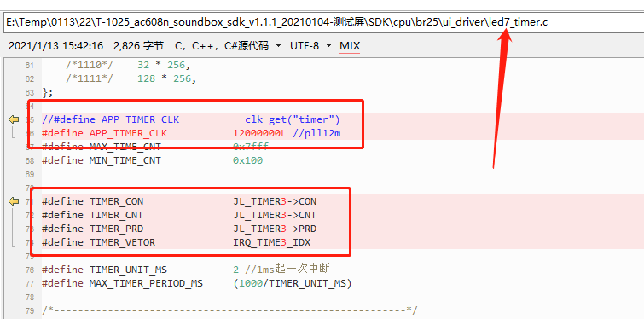Click the 1ms起一次中断 comment
This screenshot has height=319, width=644.
[x=287, y=270]
